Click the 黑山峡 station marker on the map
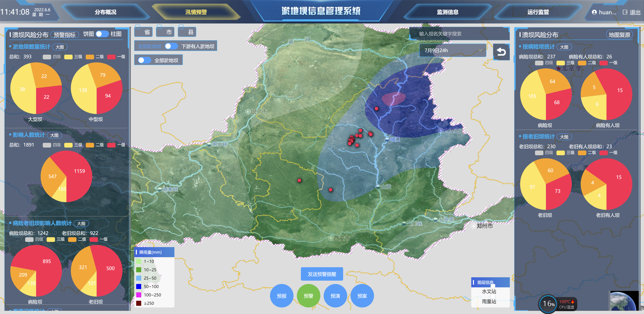This screenshot has height=314, width=644. [209, 144]
